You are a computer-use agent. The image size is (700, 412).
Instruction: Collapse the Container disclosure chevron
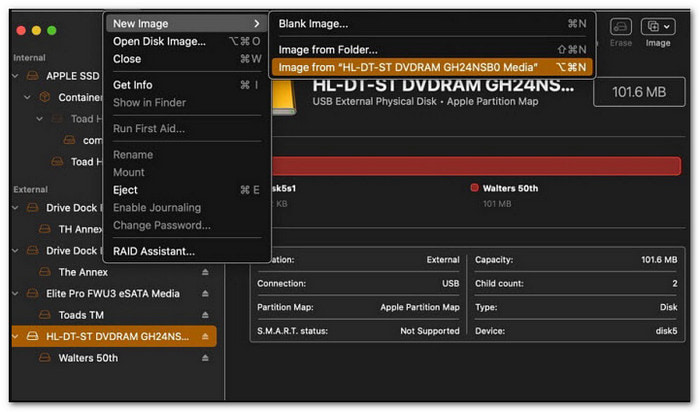pos(27,97)
